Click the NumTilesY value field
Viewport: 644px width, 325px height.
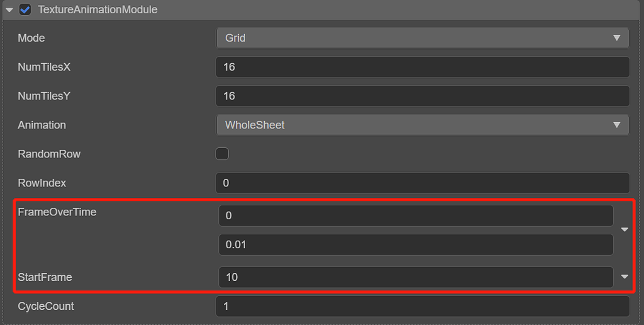423,96
